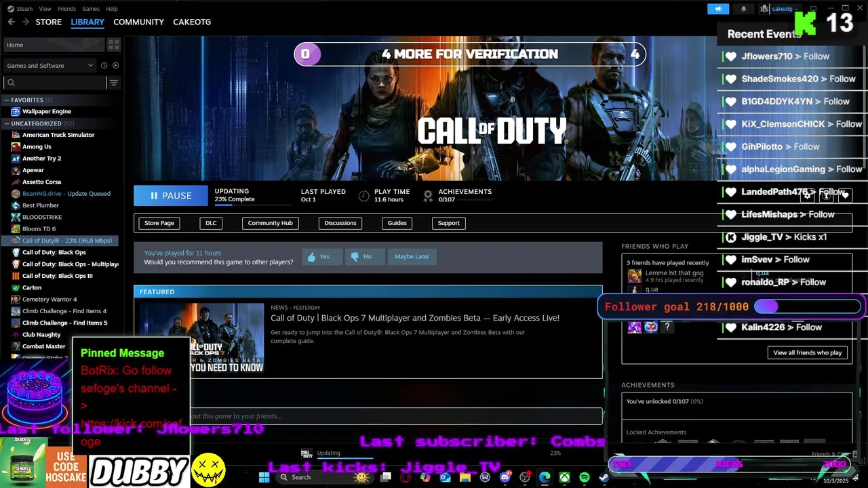Click the achievements gear icon

(428, 196)
